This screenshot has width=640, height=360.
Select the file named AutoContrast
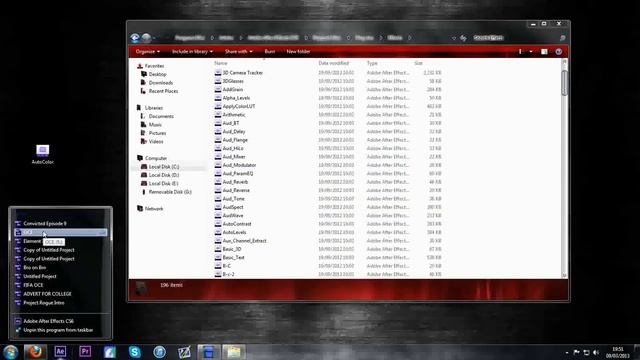point(237,224)
